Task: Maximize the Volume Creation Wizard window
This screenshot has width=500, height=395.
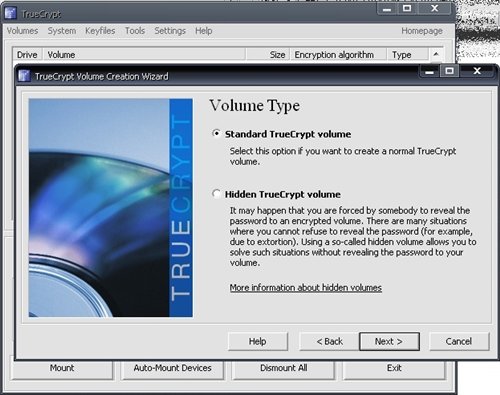Action: [449, 71]
